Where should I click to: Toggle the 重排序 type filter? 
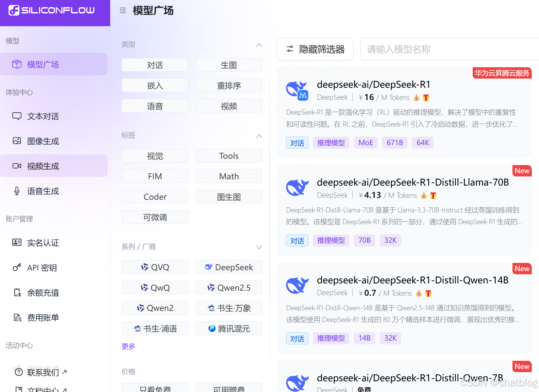(x=229, y=86)
